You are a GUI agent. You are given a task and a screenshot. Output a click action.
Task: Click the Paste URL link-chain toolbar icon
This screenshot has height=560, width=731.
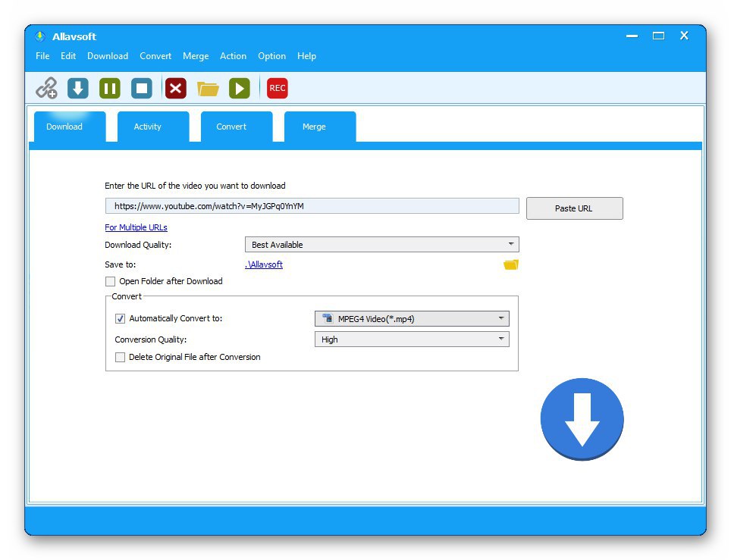[x=46, y=88]
